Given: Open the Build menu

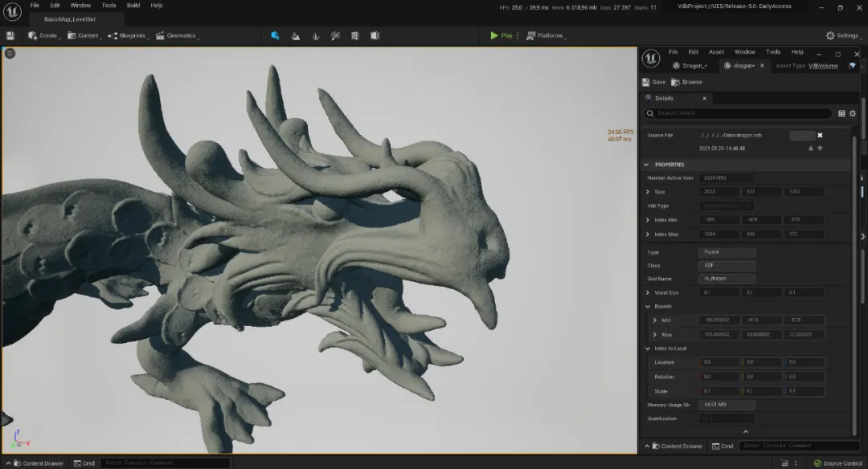Looking at the screenshot, I should [133, 5].
